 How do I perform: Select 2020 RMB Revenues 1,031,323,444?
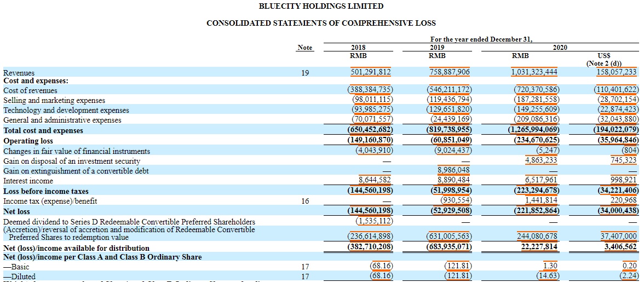tap(534, 73)
